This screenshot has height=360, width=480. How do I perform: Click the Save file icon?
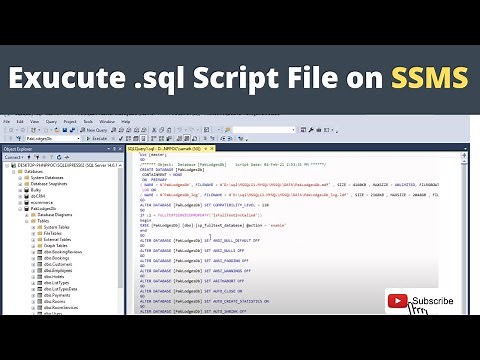click(65, 130)
